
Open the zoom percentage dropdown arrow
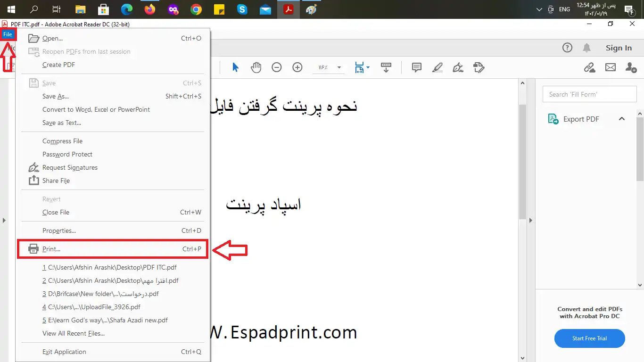coord(339,67)
